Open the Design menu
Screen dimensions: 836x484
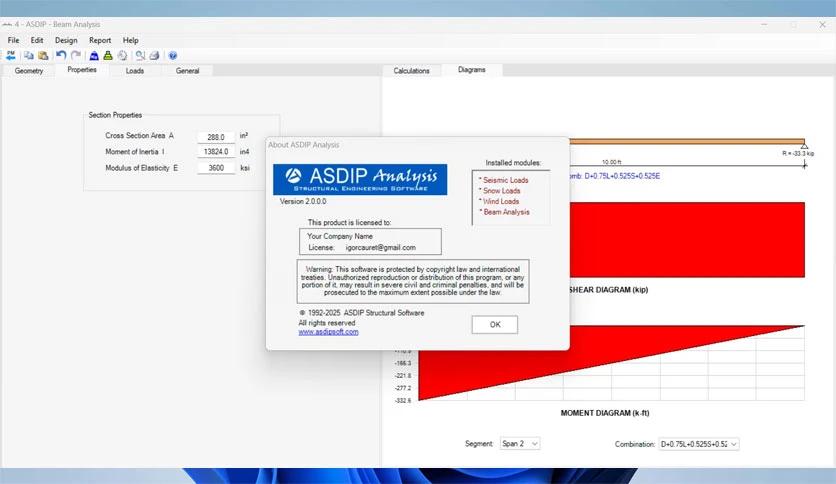[65, 40]
